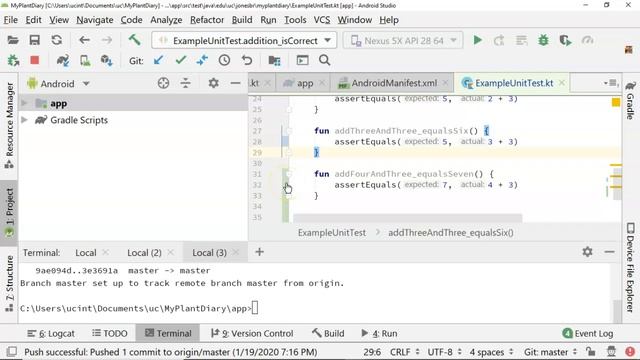Screen dimensions: 640x360
Task: Open the Device File Explorer panel
Action: (631, 268)
